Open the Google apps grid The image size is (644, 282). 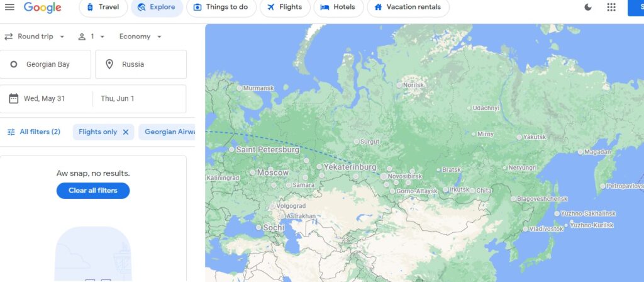coord(611,7)
